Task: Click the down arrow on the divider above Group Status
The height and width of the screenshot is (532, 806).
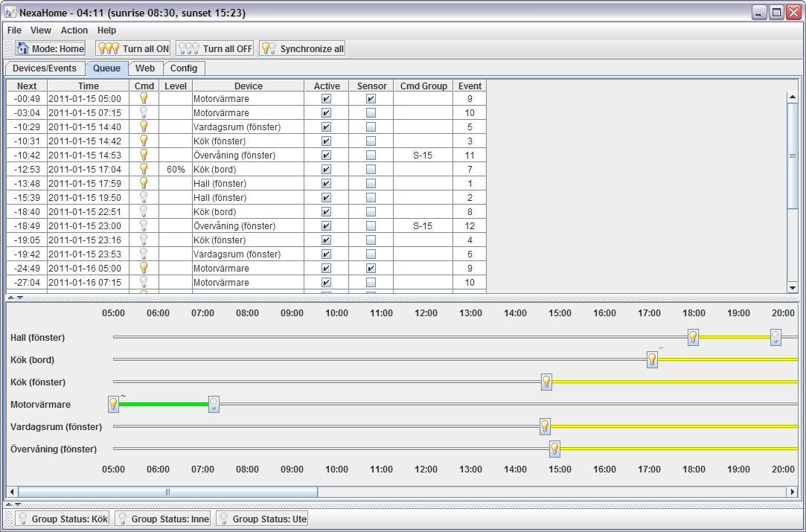Action: pos(18,504)
